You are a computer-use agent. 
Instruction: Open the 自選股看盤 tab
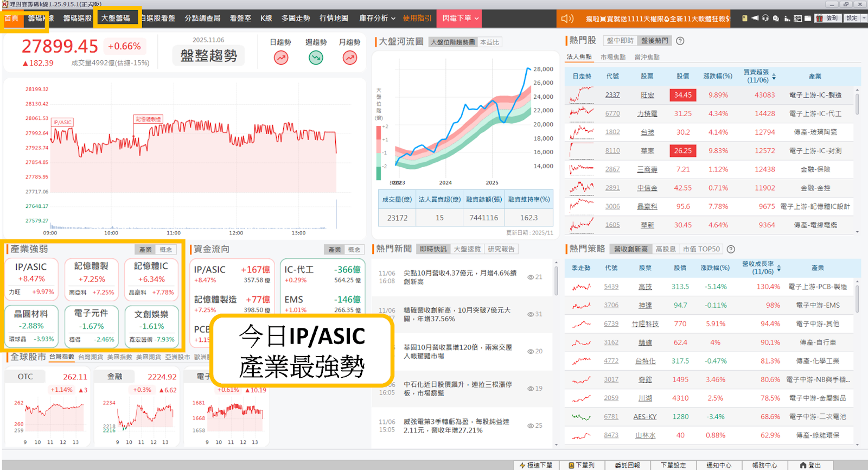coord(158,18)
